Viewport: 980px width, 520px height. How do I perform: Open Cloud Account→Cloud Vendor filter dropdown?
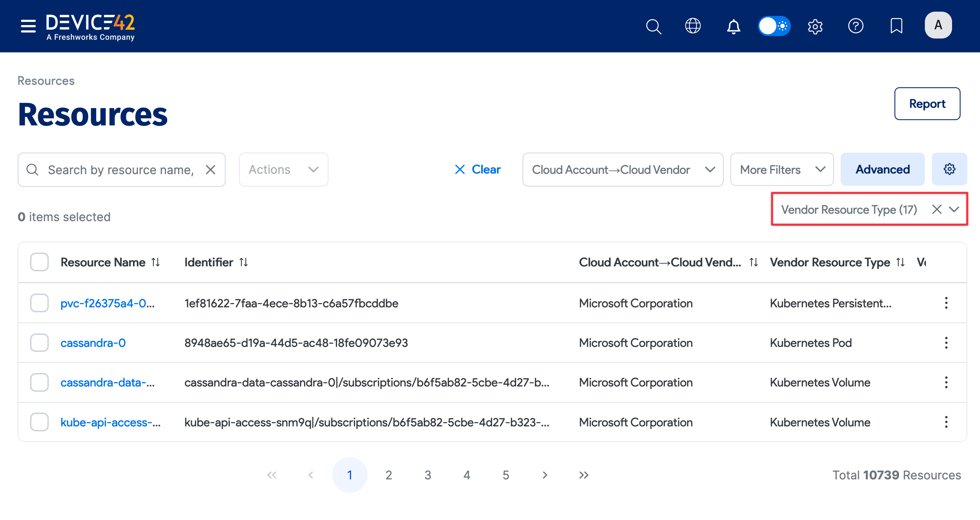[x=622, y=170]
